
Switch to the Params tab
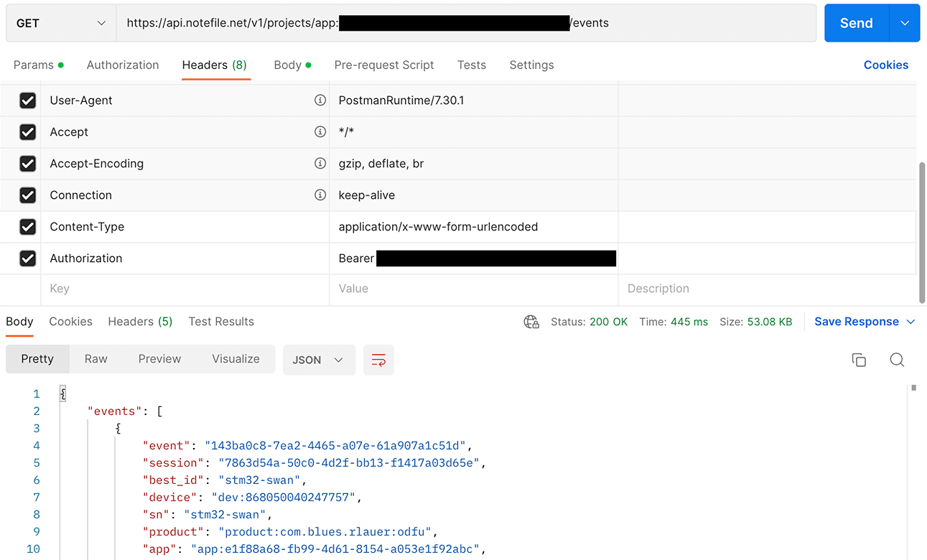(x=38, y=65)
